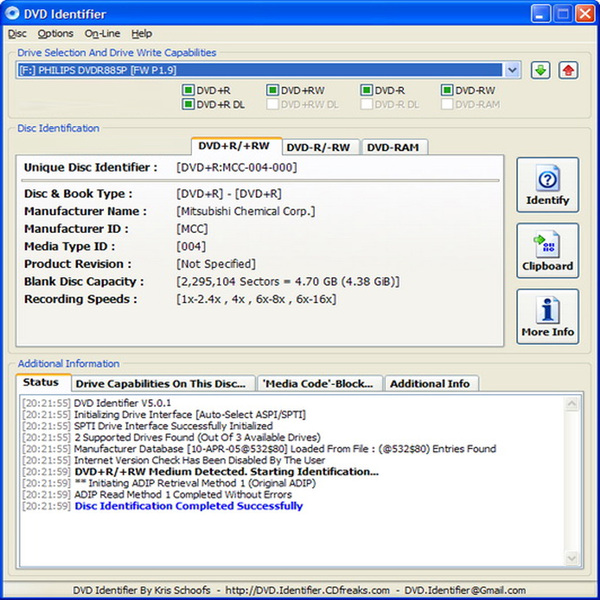
Task: Toggle the DVD+RW capability checkbox
Action: [272, 90]
